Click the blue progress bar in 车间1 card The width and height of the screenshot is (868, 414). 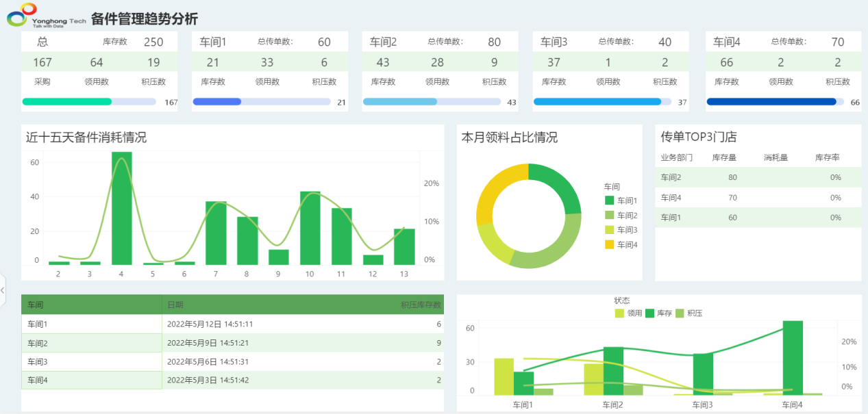217,102
